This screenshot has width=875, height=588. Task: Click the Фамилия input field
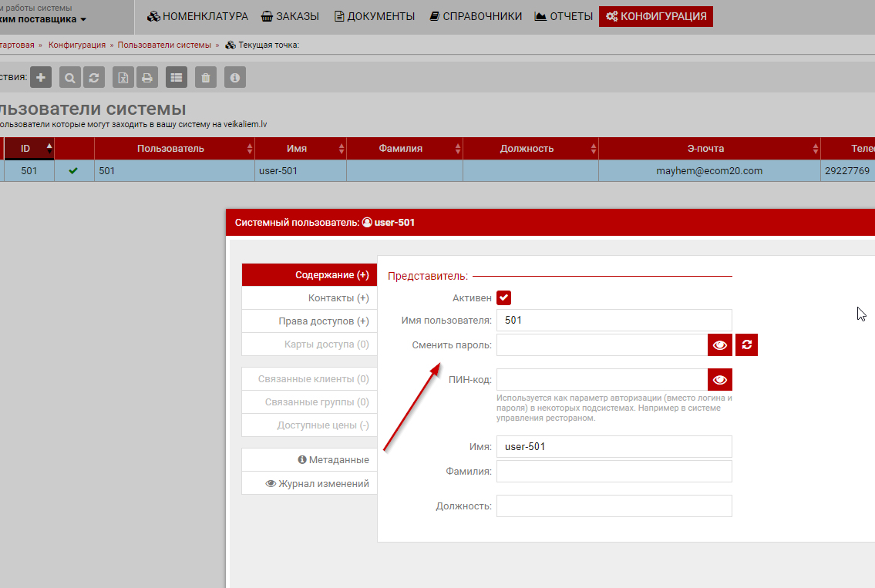tap(614, 471)
